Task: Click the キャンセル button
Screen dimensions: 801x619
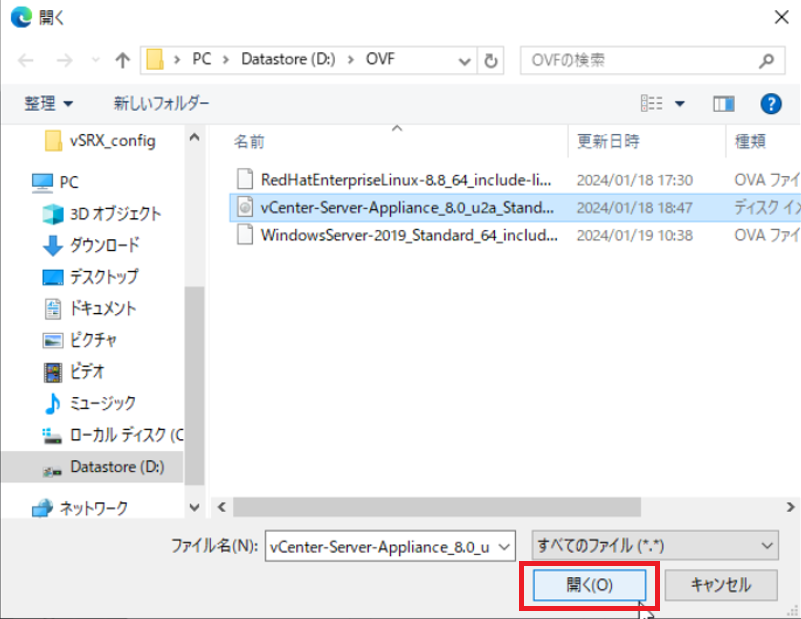Action: 720,585
